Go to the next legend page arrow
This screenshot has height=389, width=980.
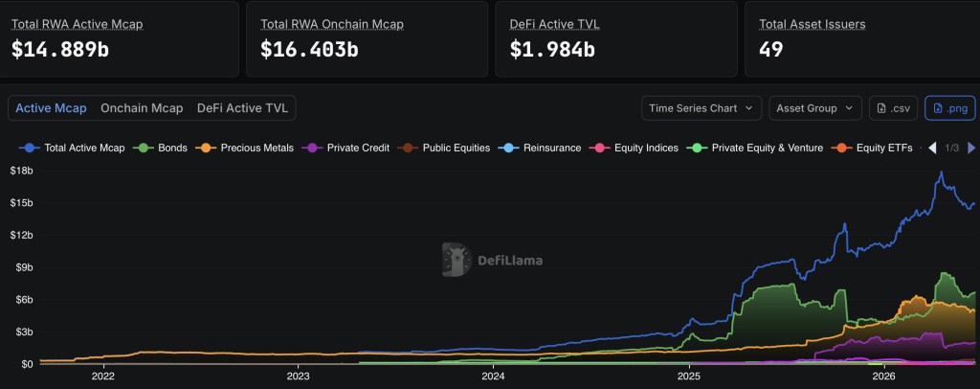click(x=971, y=149)
